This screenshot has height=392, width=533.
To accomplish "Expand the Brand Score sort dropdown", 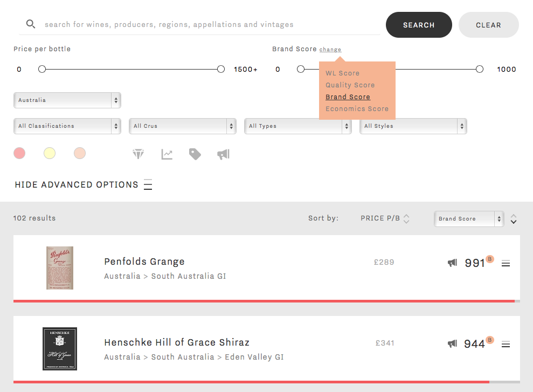I will [x=469, y=218].
